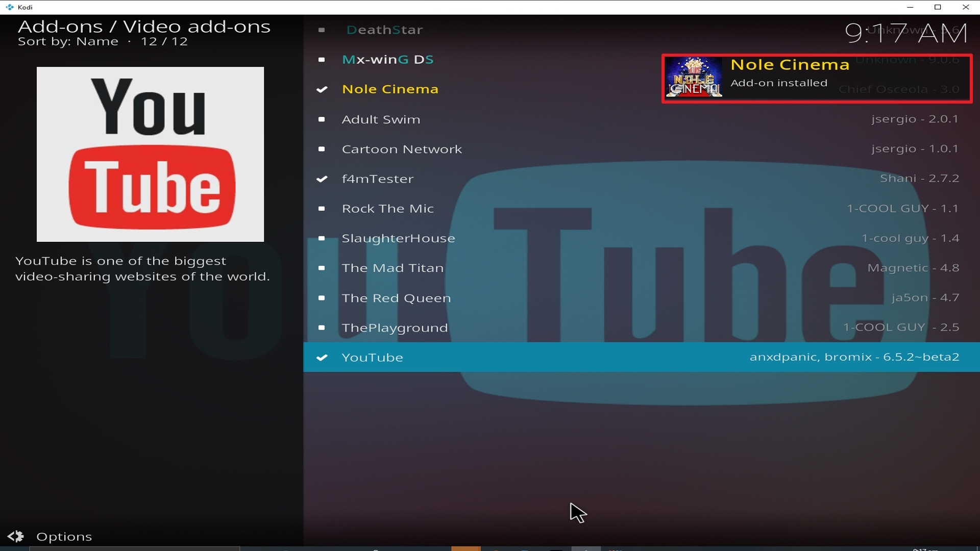
Task: Click the checkmark next to f4mTester
Action: point(322,179)
